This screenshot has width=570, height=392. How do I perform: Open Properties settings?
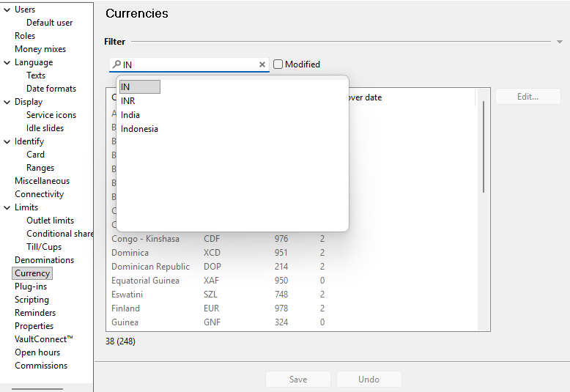[x=34, y=326]
